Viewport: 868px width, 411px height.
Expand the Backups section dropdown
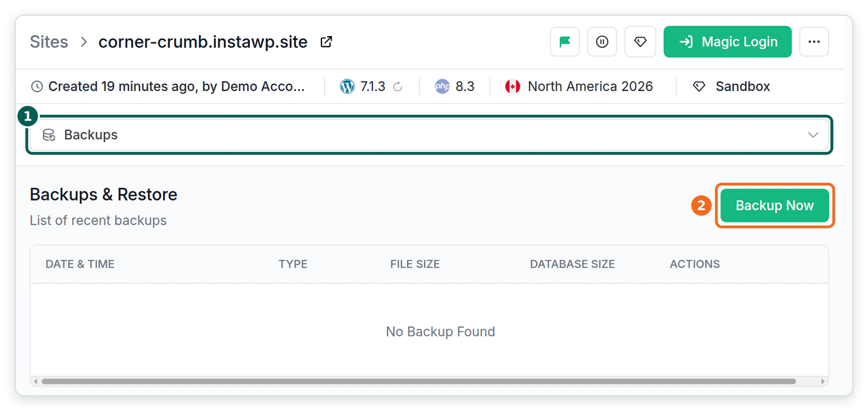(429, 135)
